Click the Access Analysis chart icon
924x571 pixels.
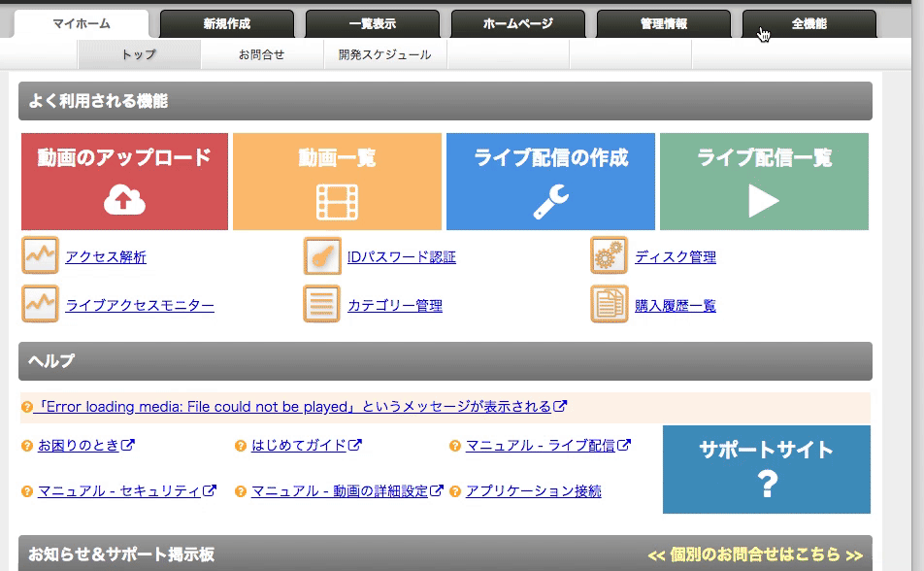click(41, 256)
